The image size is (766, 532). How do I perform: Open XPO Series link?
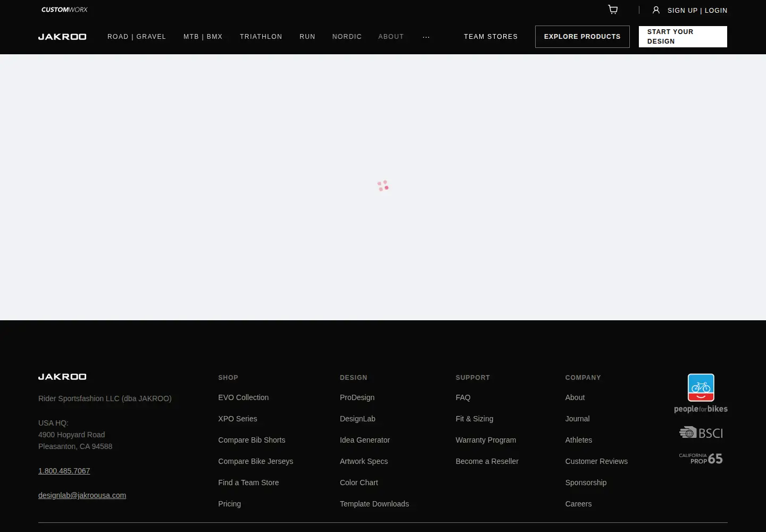[238, 419]
